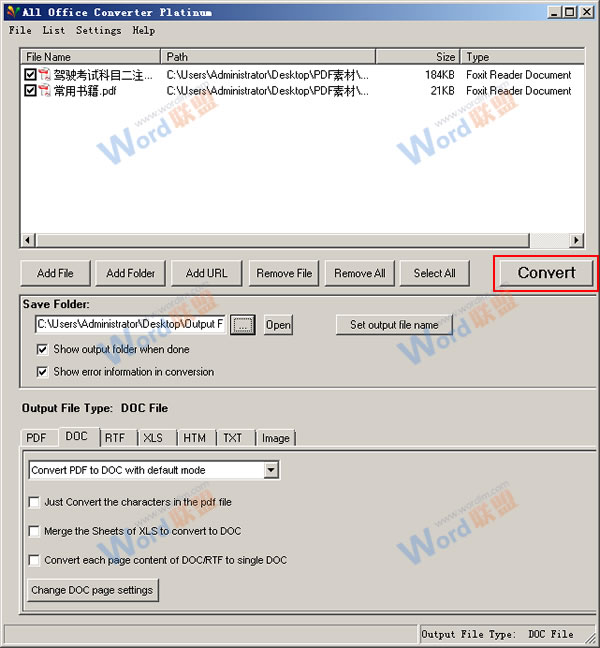The image size is (600, 648).
Task: Click the Add URL button
Action: [207, 273]
